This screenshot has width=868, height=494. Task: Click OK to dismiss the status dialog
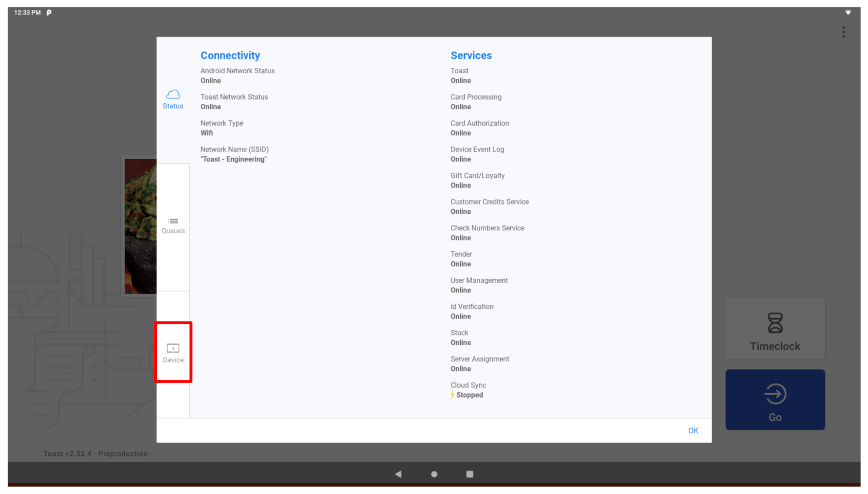point(693,430)
